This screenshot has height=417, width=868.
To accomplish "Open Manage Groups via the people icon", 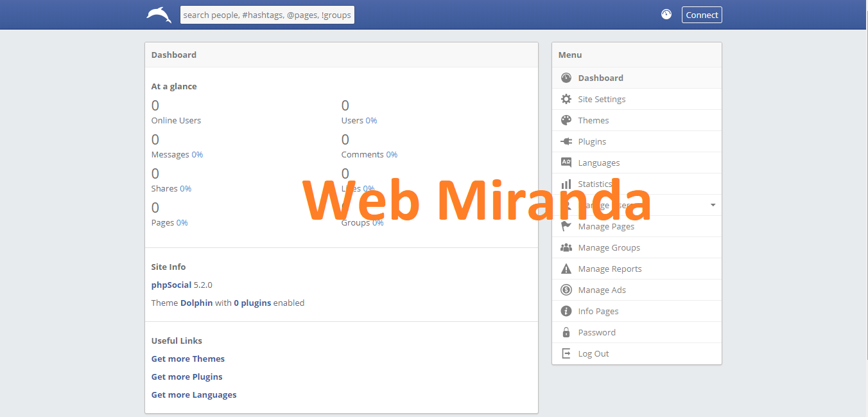I will point(566,247).
